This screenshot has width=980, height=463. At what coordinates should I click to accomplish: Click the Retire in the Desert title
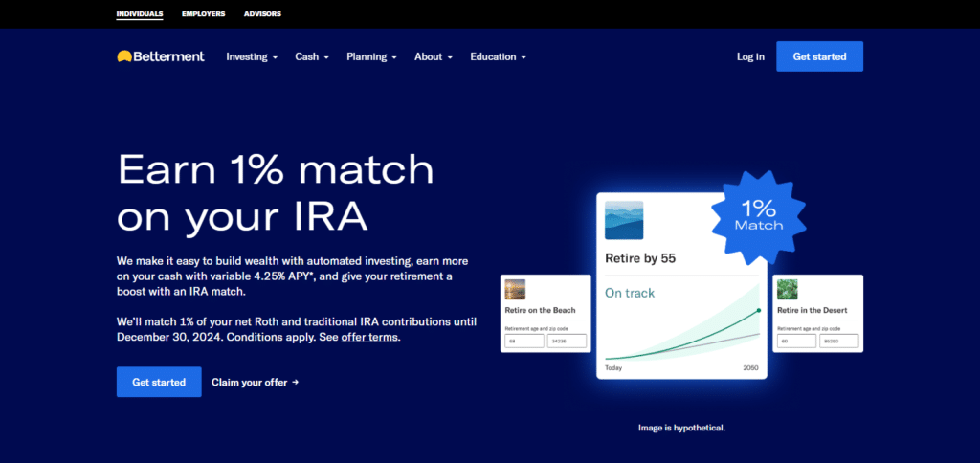[812, 310]
